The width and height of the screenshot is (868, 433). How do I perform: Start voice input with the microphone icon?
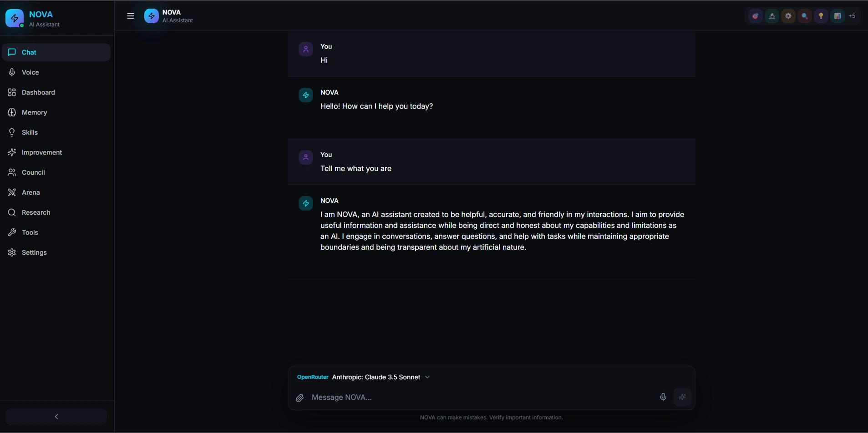[663, 397]
